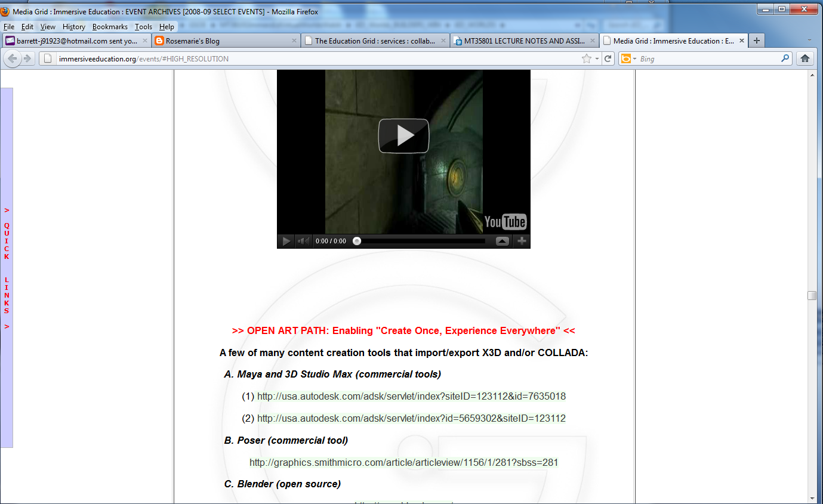Viewport: 823px width, 504px height.
Task: Open the File menu
Action: [x=9, y=27]
